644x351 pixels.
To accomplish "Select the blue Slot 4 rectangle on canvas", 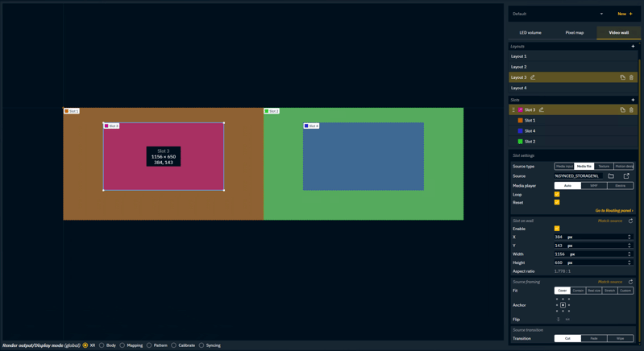I will (x=364, y=156).
